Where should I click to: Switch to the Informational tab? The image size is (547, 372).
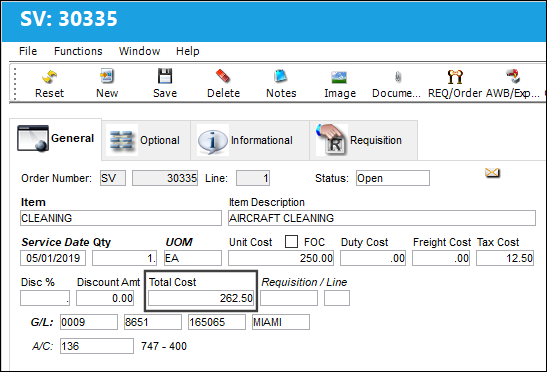coord(250,140)
